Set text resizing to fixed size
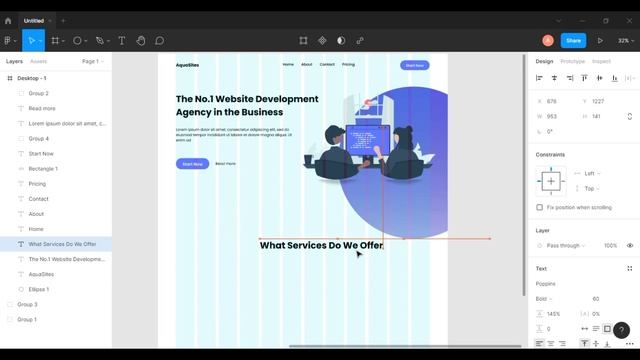Image resolution: width=640 pixels, height=360 pixels. [x=607, y=329]
